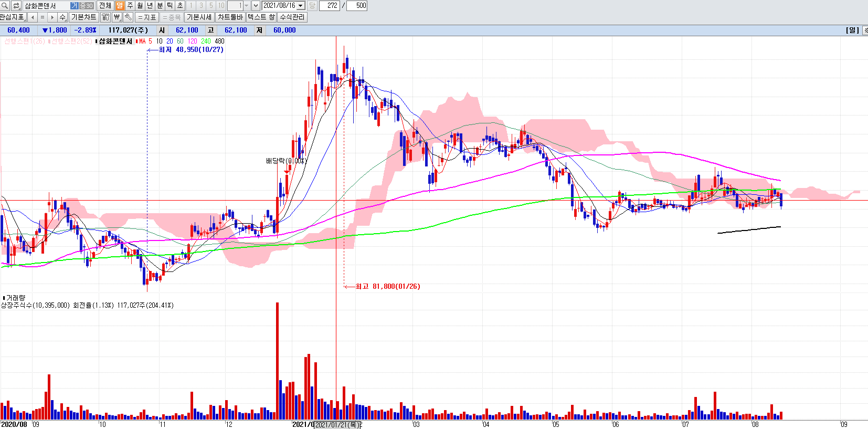This screenshot has height=429, width=868.
Task: Open the =종목 stocks menu
Action: tap(171, 17)
